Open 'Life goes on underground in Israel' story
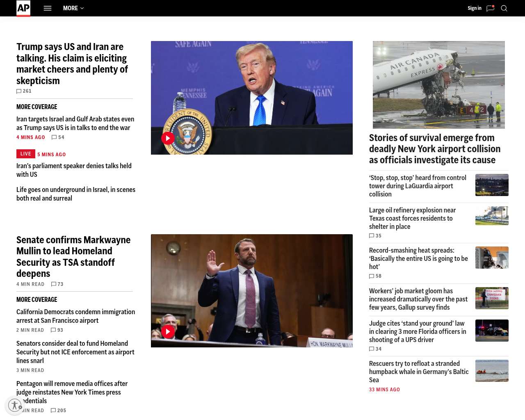 76,194
